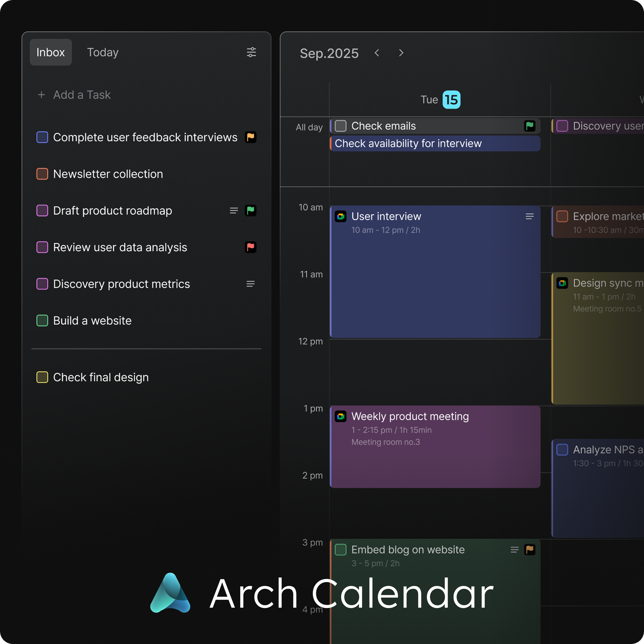Open notes icon on Discovery product metrics
644x644 pixels.
pyautogui.click(x=251, y=284)
